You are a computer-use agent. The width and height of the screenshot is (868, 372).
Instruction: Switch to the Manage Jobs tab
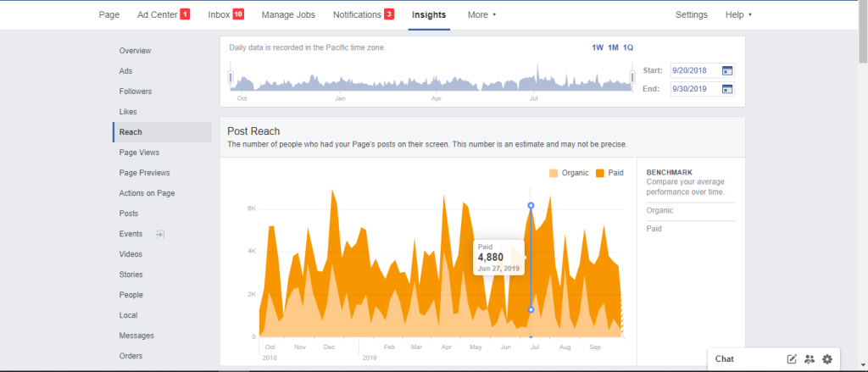[x=288, y=14]
